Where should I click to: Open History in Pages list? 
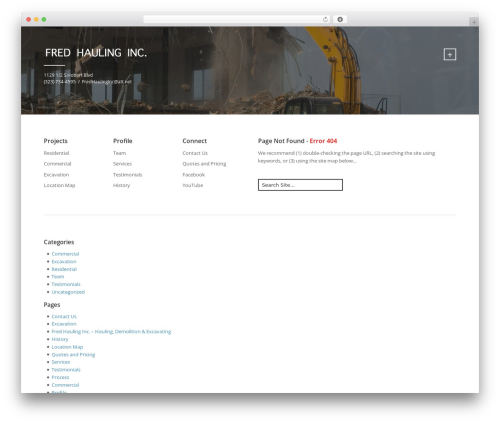coord(60,339)
